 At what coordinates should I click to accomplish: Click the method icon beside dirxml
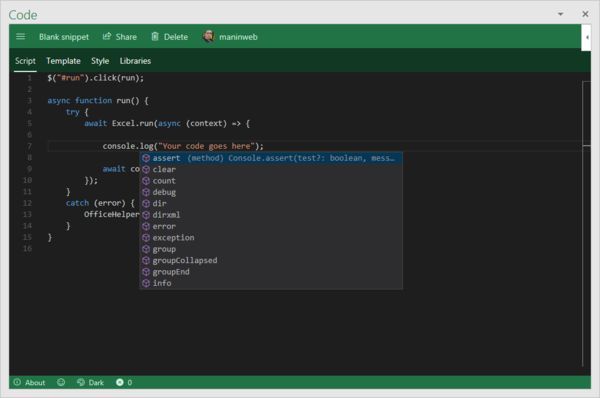146,215
